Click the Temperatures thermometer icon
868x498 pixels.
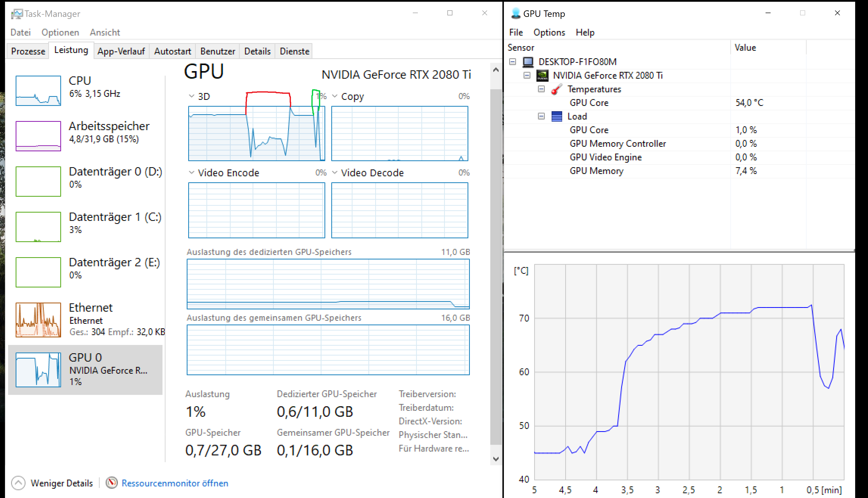557,89
